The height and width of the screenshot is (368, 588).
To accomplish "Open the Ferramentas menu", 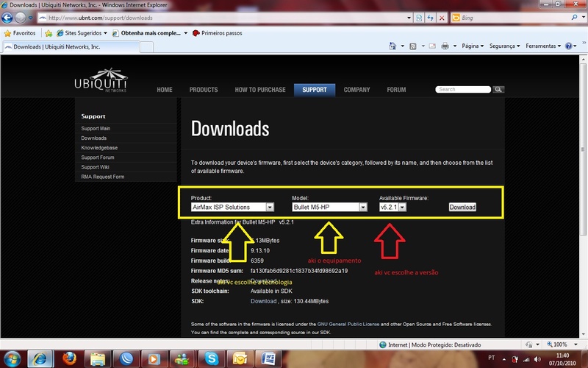I will [543, 46].
